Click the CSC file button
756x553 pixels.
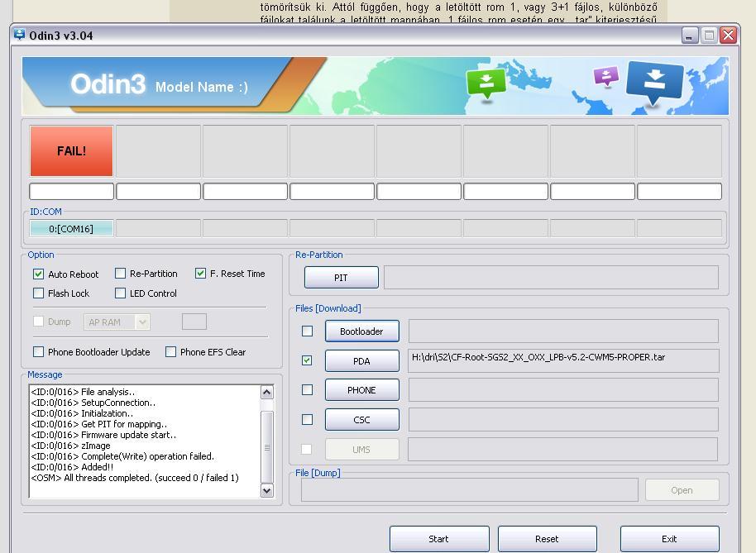click(x=362, y=420)
